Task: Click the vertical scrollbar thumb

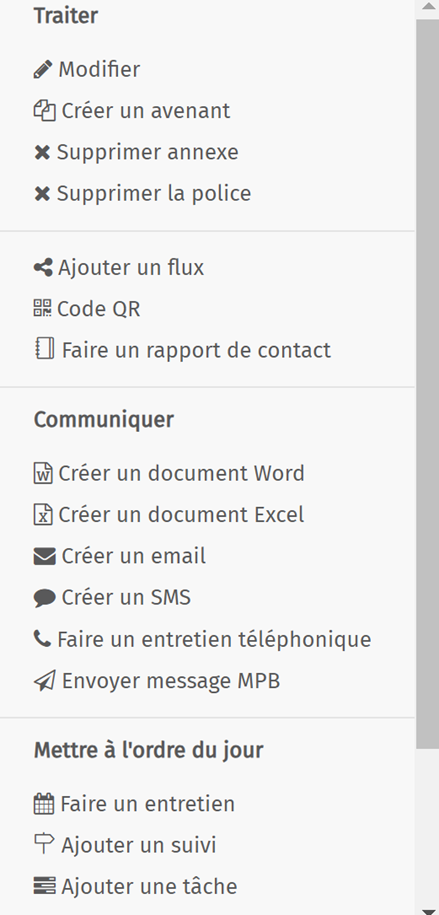Action: point(427,384)
